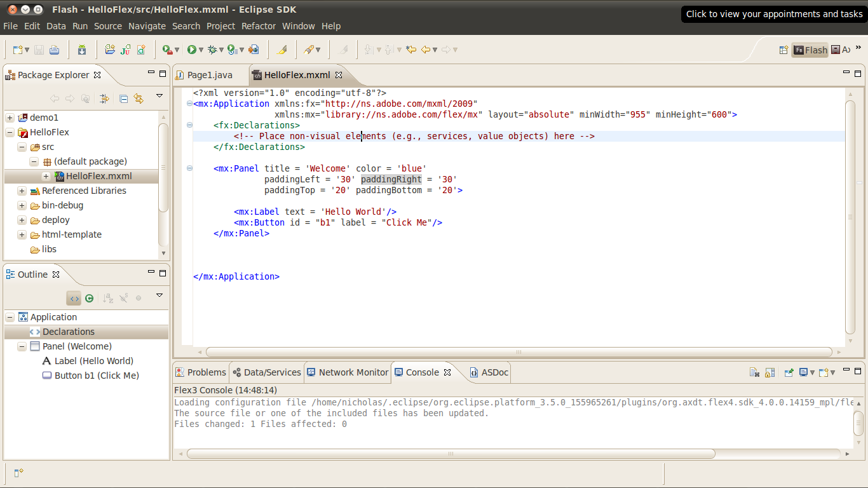Collapse the Application node in Outline

pos(10,317)
